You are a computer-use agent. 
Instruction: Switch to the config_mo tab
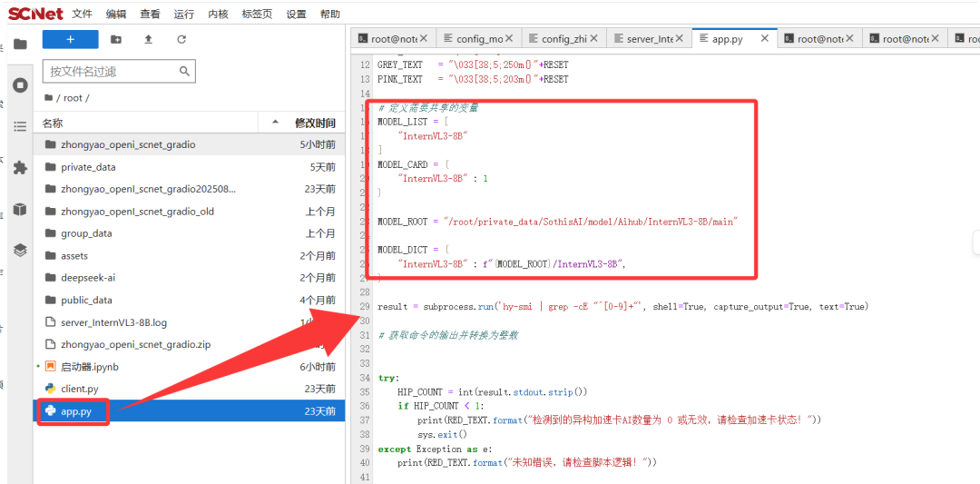click(x=478, y=39)
